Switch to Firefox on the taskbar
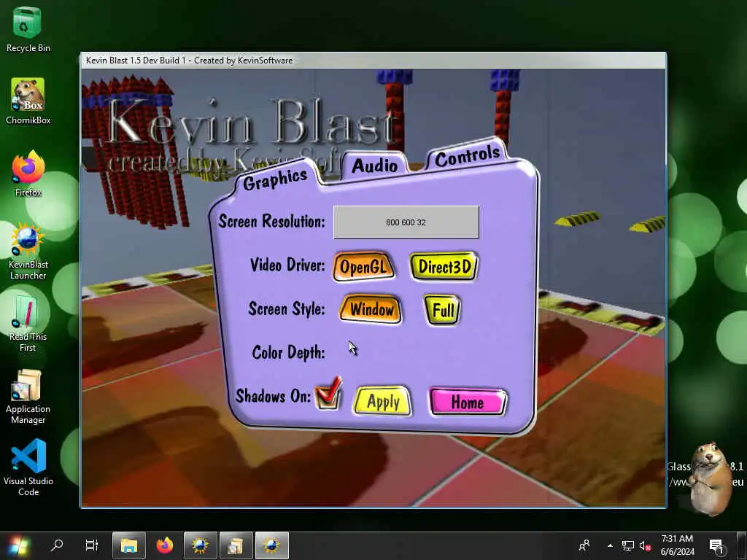This screenshot has width=747, height=560. tap(165, 545)
